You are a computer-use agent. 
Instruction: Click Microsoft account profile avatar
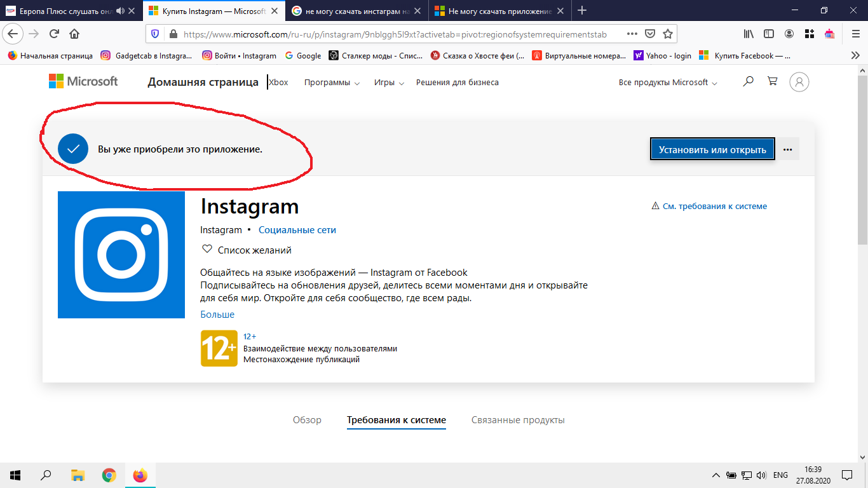[799, 82]
